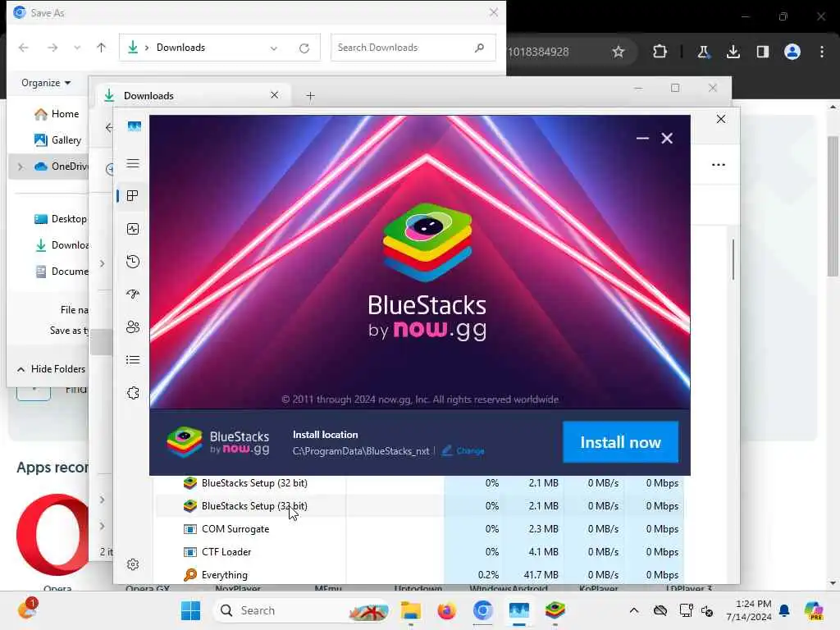Click Downloads path segment in address bar
840x630 pixels.
pos(180,48)
